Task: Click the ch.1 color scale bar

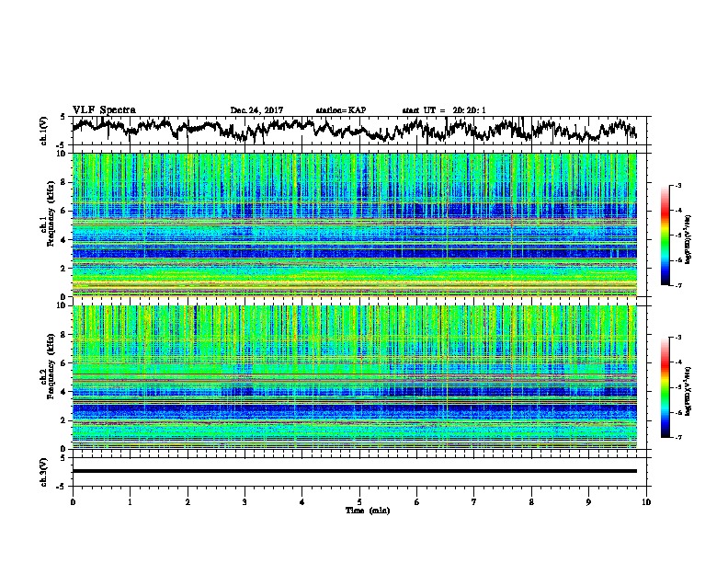Action: pos(665,236)
